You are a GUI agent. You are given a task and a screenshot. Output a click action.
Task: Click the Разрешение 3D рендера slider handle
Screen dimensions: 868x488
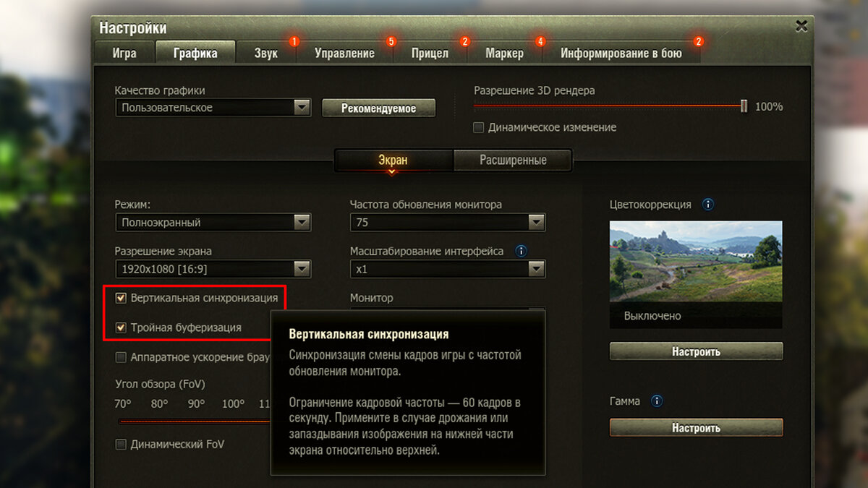pos(744,106)
